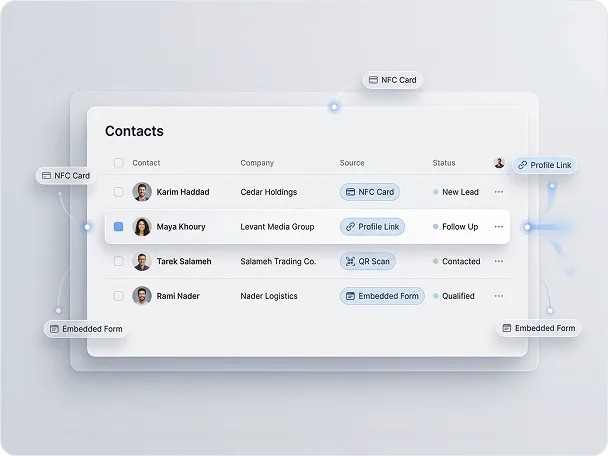
Task: Select Tarek Salameh's row checkbox
Action: pos(118,261)
